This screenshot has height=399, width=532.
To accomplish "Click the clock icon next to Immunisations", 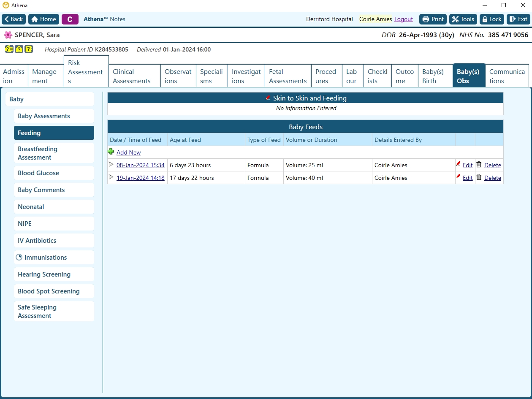I will click(19, 257).
